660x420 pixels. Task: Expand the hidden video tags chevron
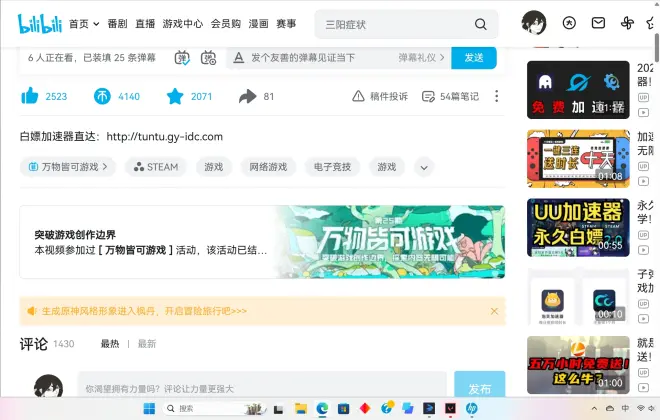[424, 167]
